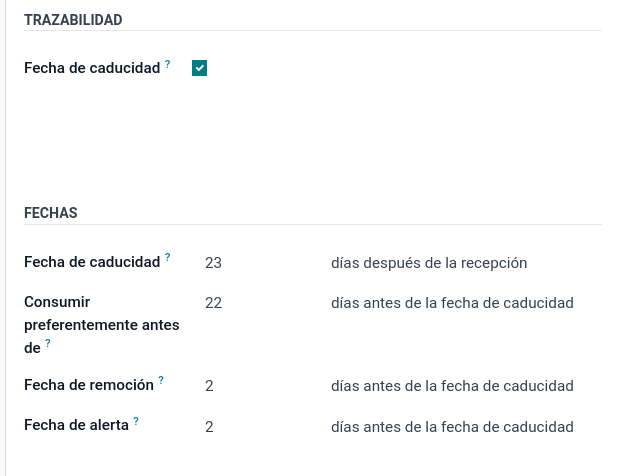Click the Fecha de alerta days value
This screenshot has height=476, width=622.
click(x=262, y=427)
